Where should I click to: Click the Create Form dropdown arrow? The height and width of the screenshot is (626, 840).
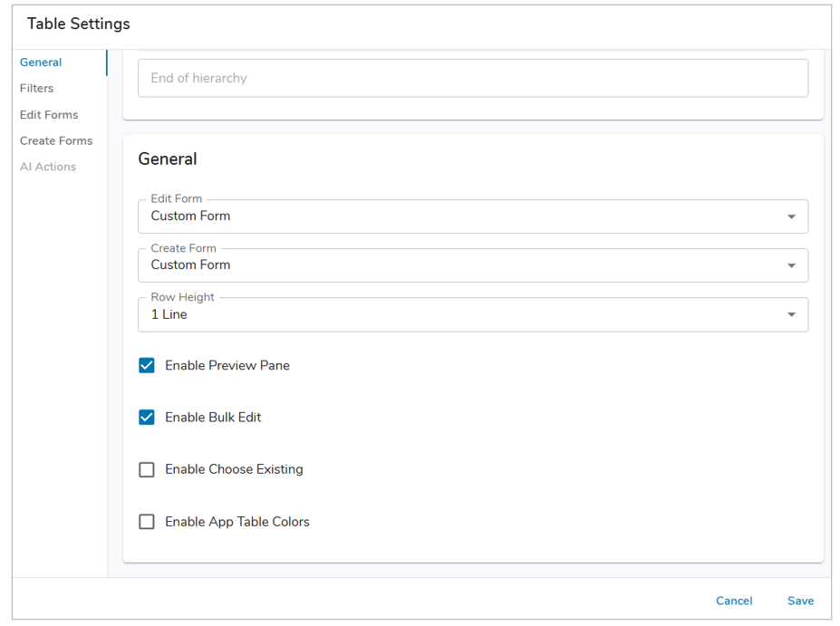tap(791, 266)
